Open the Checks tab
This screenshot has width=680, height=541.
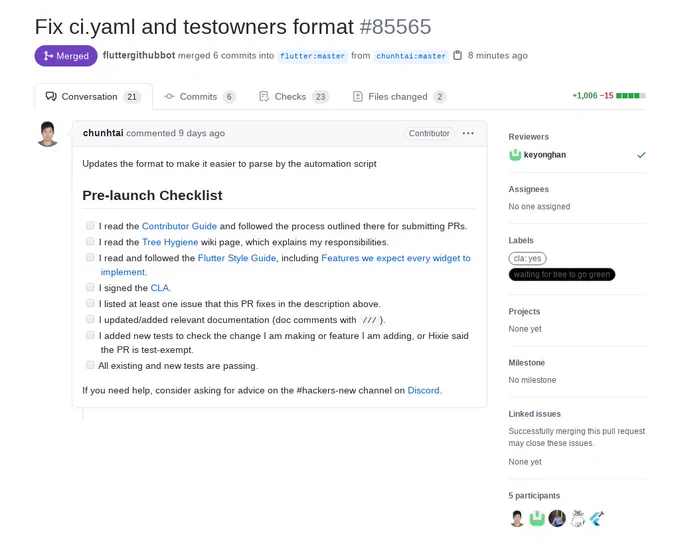click(294, 97)
